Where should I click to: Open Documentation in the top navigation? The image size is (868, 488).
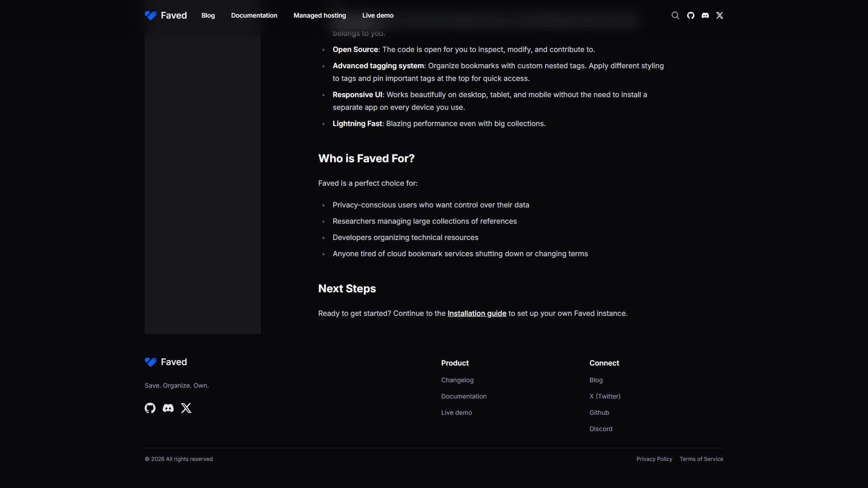[254, 15]
